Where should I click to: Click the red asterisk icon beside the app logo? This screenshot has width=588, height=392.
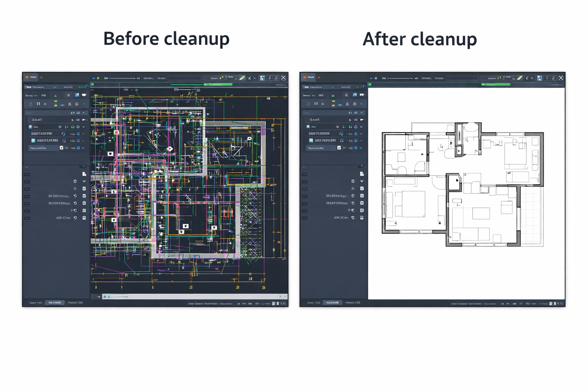[x=41, y=77]
